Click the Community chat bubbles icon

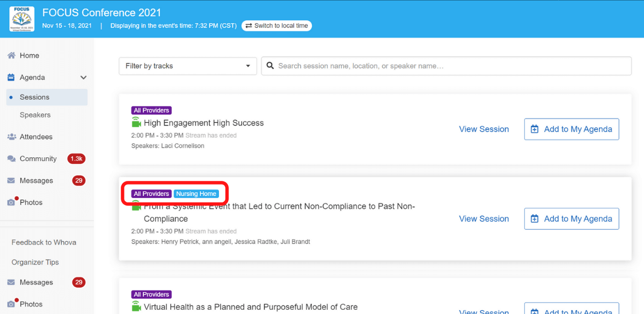tap(11, 159)
